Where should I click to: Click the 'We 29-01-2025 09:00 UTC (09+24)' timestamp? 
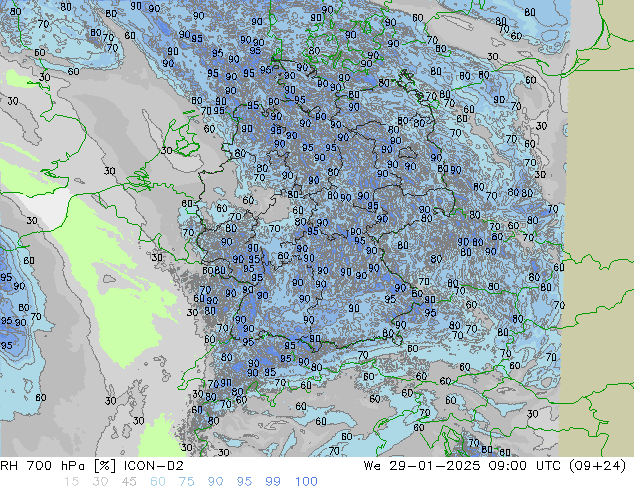pyautogui.click(x=495, y=466)
